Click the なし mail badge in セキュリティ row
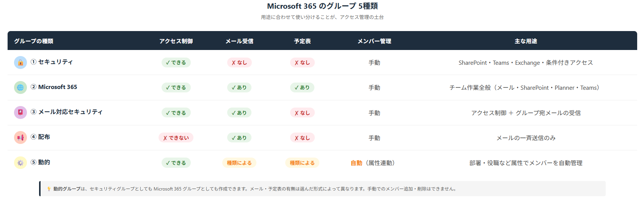The width and height of the screenshot is (644, 203). coord(239,62)
